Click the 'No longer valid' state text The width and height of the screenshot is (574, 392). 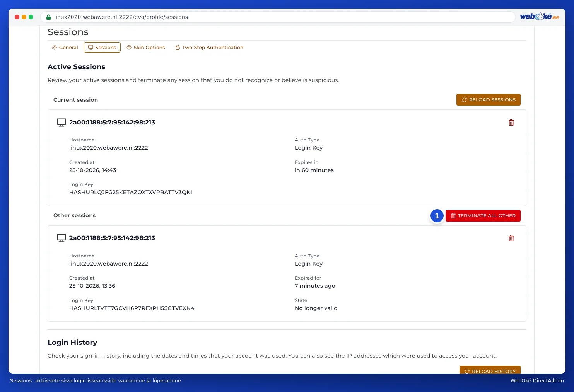[x=316, y=308]
